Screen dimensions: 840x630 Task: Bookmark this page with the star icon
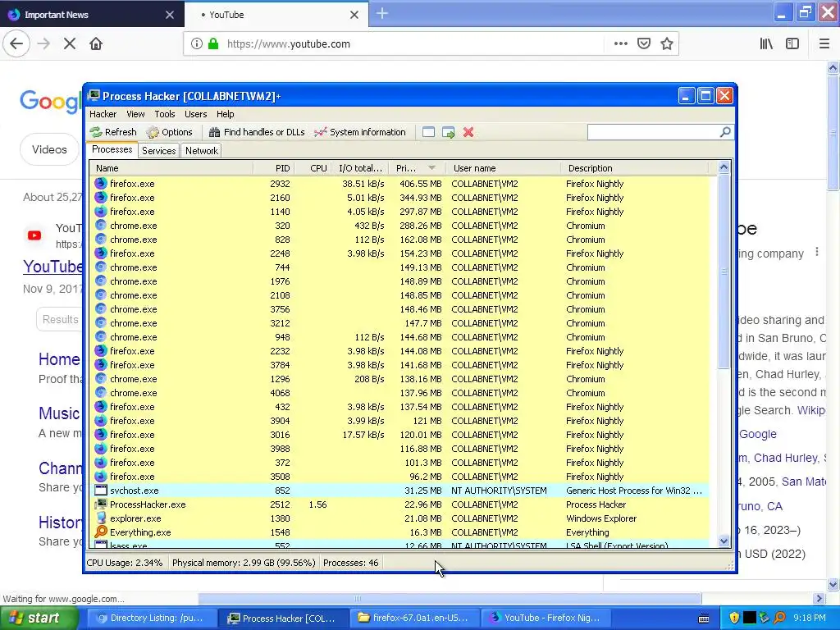(x=666, y=44)
